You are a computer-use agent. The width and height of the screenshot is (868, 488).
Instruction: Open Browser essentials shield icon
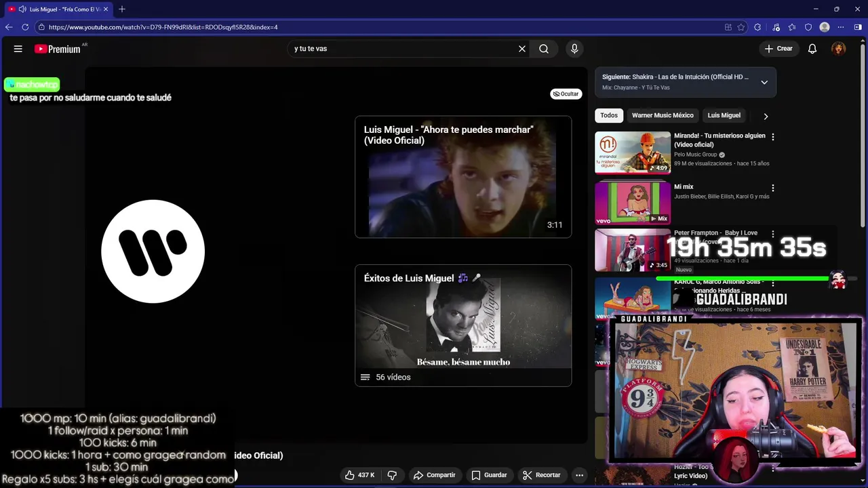[x=808, y=27]
